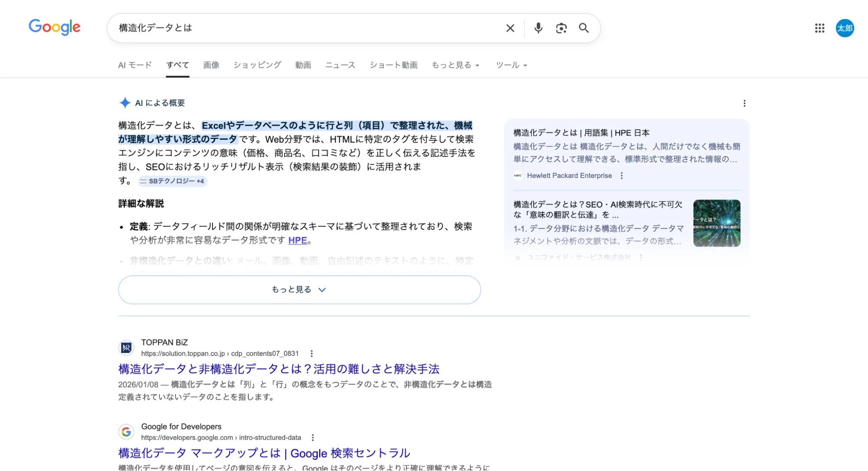
Task: Clear the search query with X icon
Action: pos(510,28)
